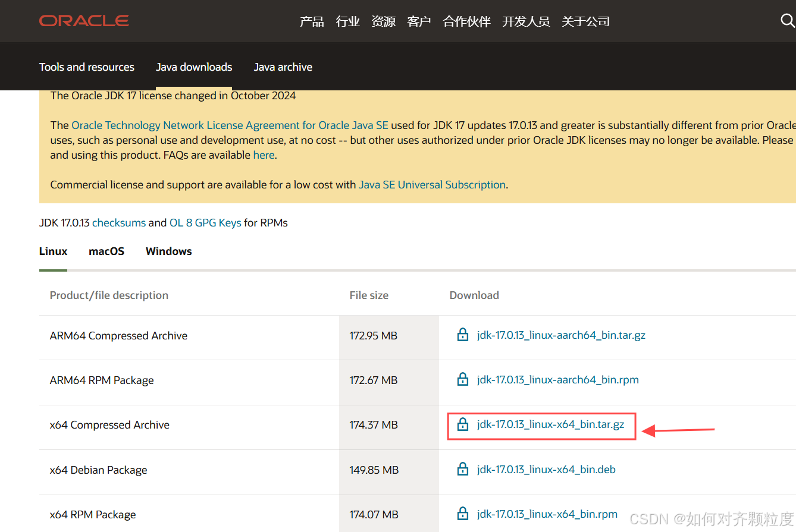Click the 'Product/file description' column header
Screen dimensions: 796x532
(x=109, y=295)
